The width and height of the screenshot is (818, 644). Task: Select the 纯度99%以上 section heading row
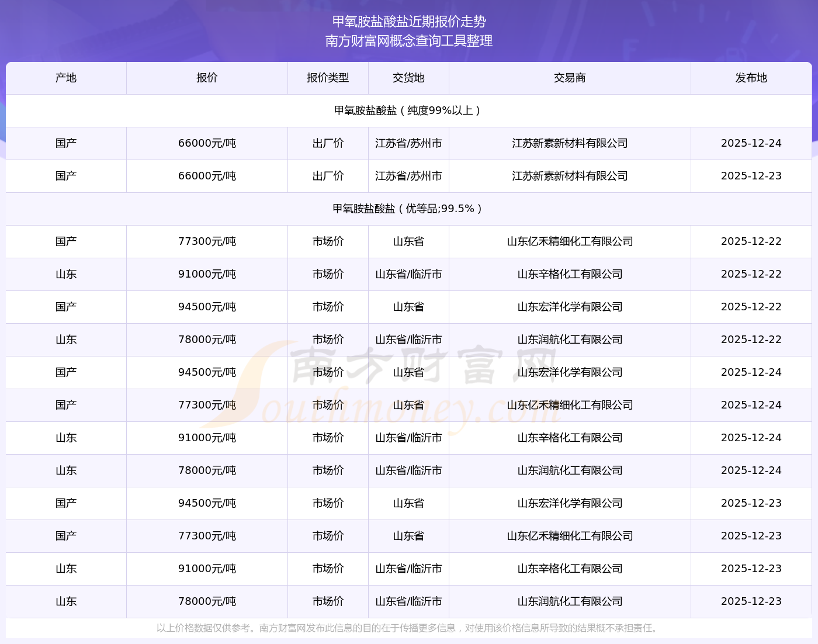[x=408, y=110]
